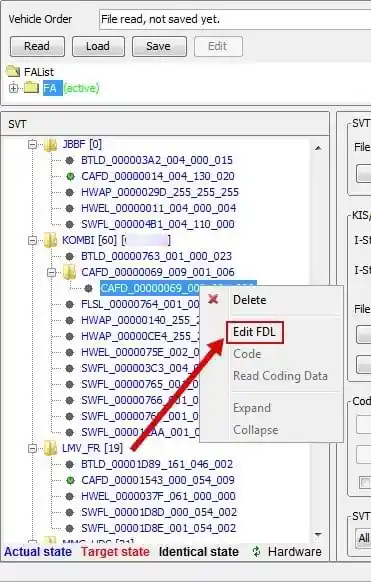Expand the FA (active) node

coord(13,88)
